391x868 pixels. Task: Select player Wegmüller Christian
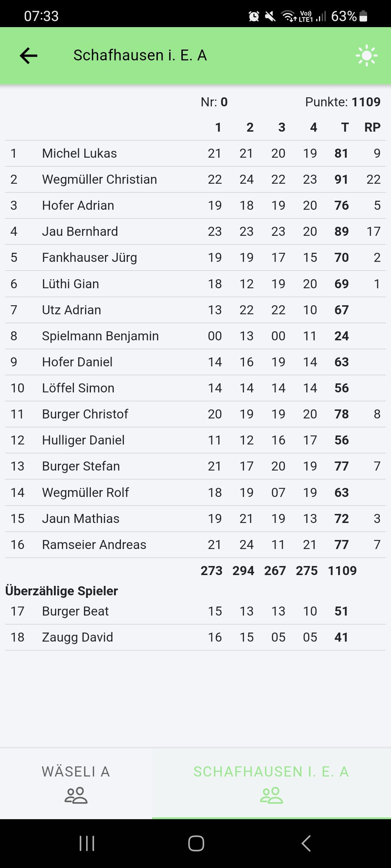[99, 179]
